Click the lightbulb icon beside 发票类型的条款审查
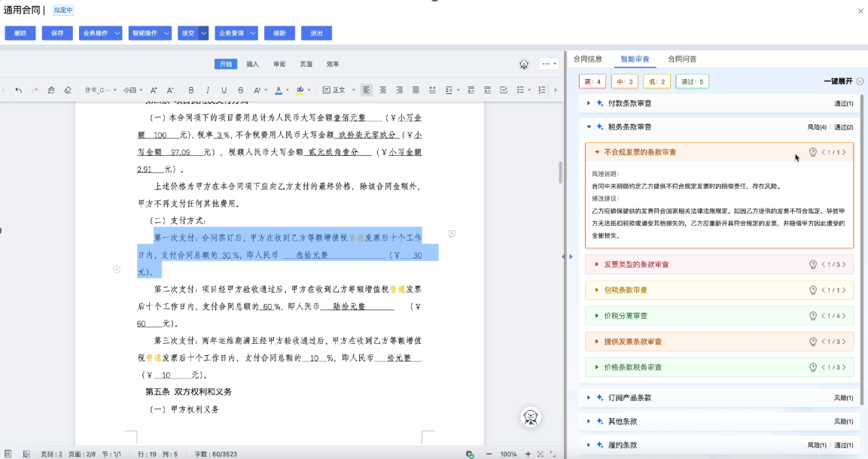 [813, 265]
